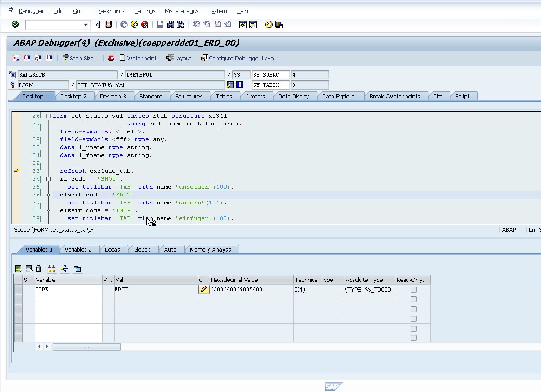Click the blue information icon after SET_STATUS_VAL
This screenshot has width=541, height=392.
[240, 85]
